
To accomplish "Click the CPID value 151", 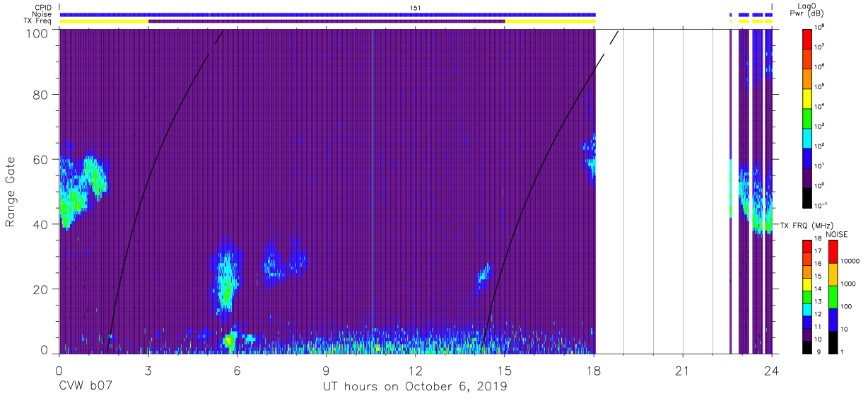I will (416, 7).
